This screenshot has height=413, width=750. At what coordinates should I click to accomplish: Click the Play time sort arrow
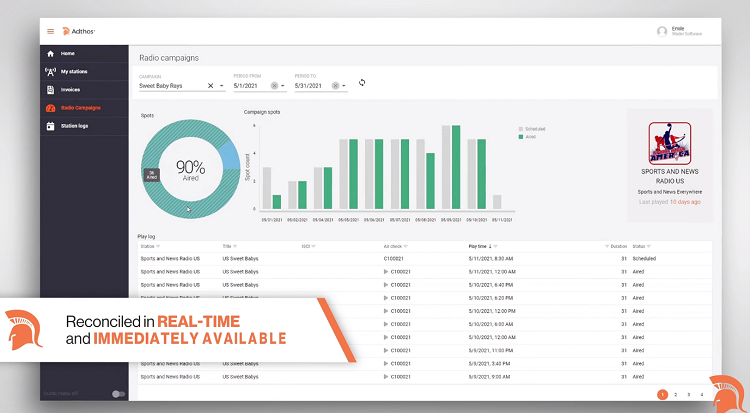[x=490, y=246]
